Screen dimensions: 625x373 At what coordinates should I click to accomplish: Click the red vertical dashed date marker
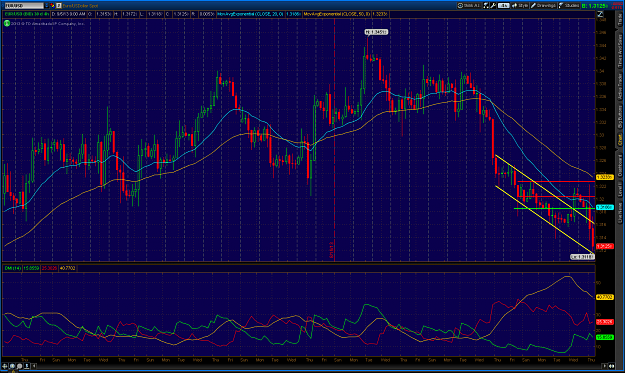pyautogui.click(x=334, y=139)
